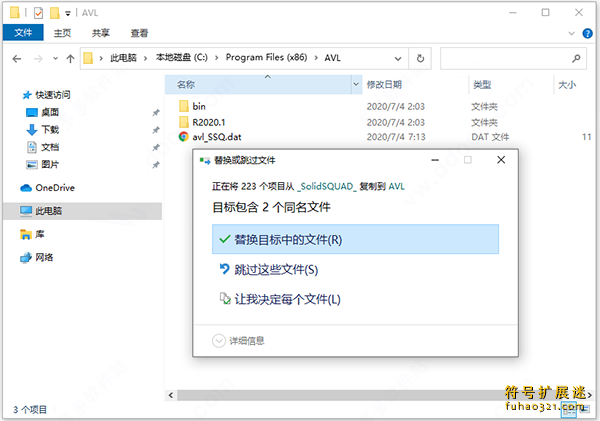
Task: Click the _SolidSQUAD_ source link
Action: tap(327, 186)
